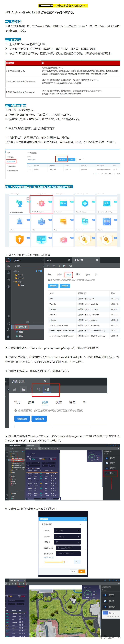Open the VideoAnalysis app icon
The width and height of the screenshot is (124, 644).
[85, 221]
